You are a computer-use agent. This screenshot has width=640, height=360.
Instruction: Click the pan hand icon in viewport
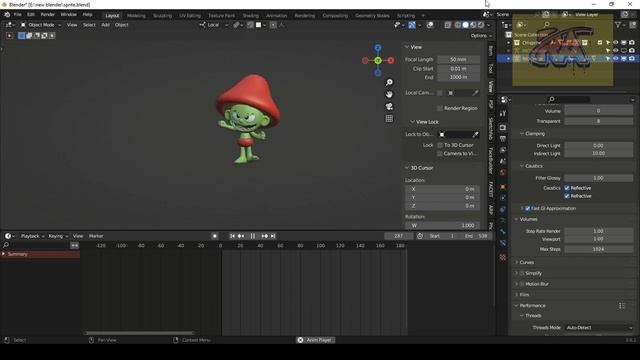[389, 94]
